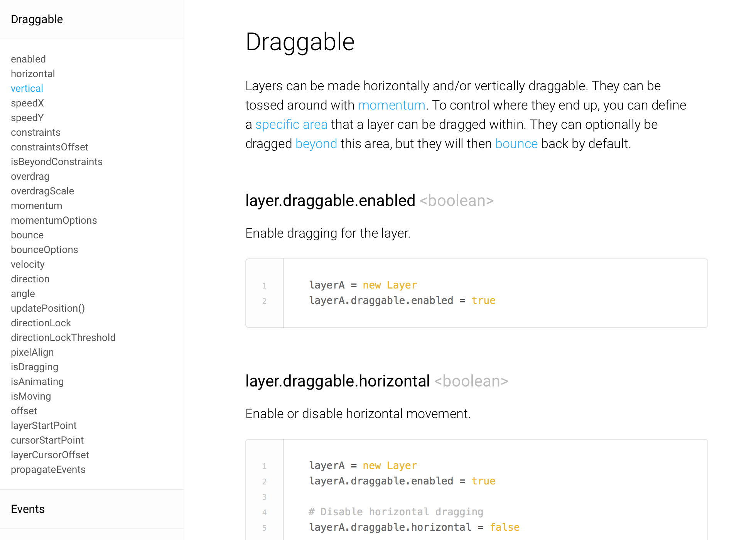Screen dimensions: 756x540
Task: Jump to pixelAlign in the sidebar
Action: 32,352
